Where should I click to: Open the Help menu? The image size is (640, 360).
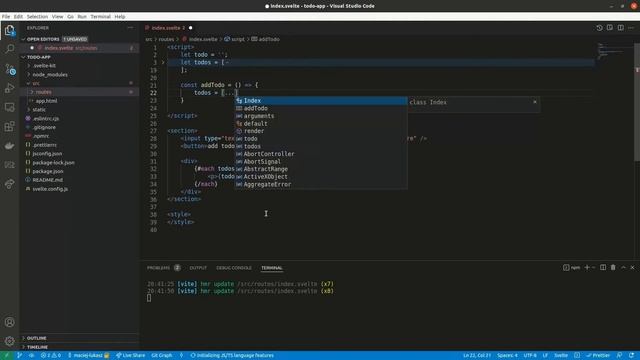point(120,17)
